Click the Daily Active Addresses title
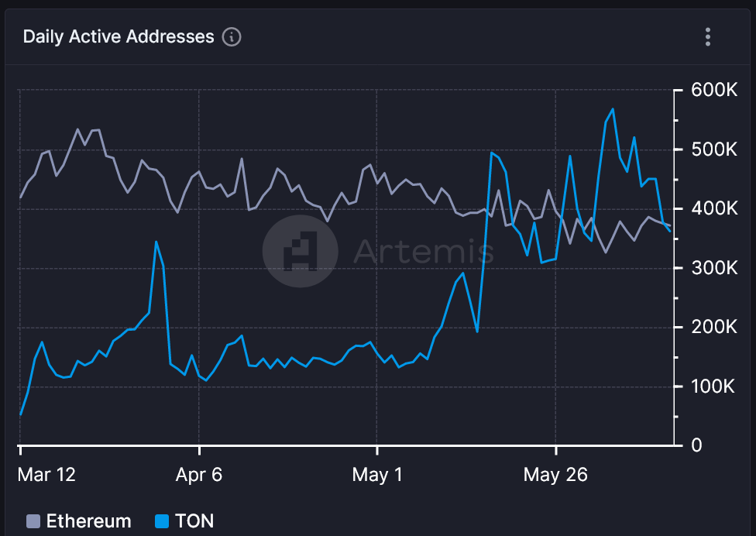The height and width of the screenshot is (536, 756). tap(119, 36)
